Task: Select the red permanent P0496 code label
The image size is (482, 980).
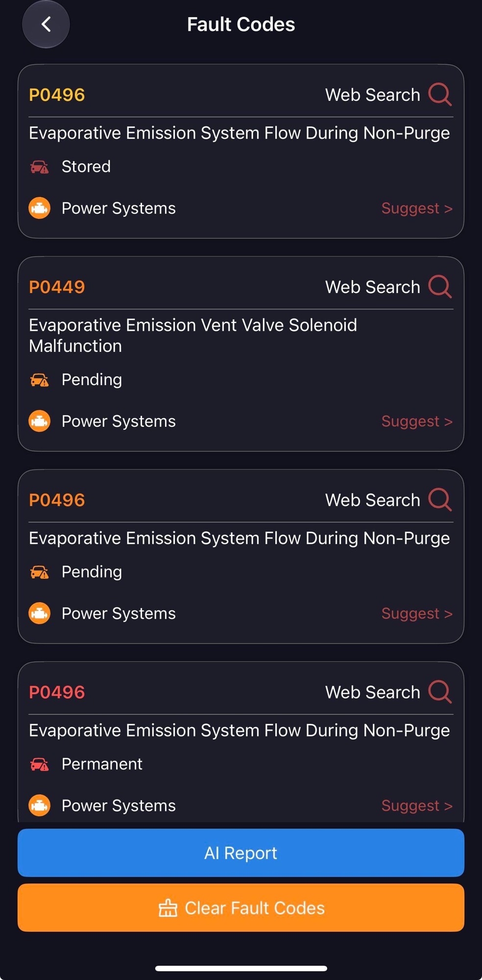Action: 57,692
